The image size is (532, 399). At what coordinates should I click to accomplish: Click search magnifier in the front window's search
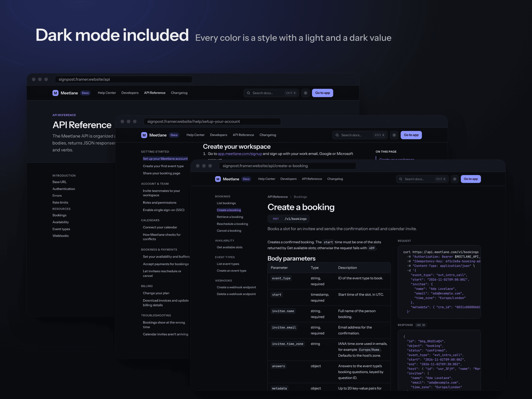pyautogui.click(x=401, y=179)
